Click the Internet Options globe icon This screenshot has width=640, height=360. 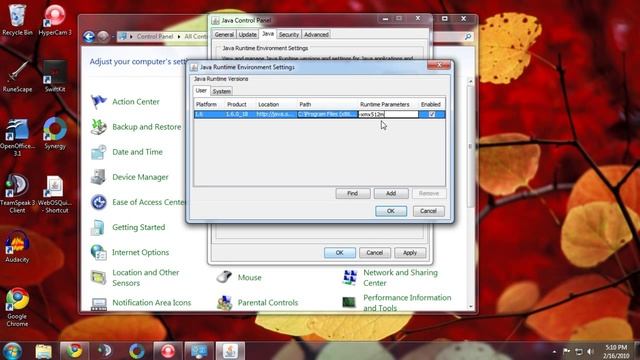tap(98, 252)
